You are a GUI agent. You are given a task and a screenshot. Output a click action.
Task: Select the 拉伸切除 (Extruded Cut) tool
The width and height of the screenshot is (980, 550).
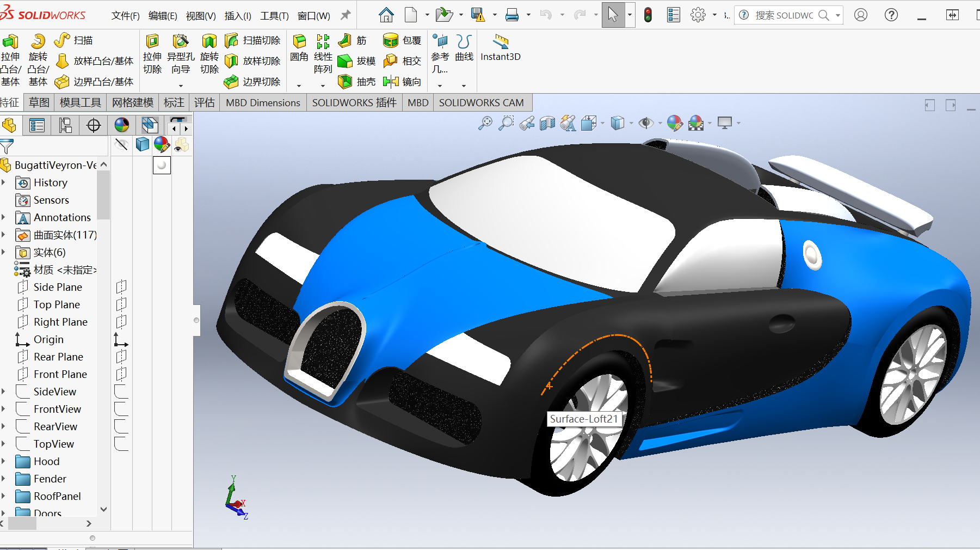click(x=152, y=54)
